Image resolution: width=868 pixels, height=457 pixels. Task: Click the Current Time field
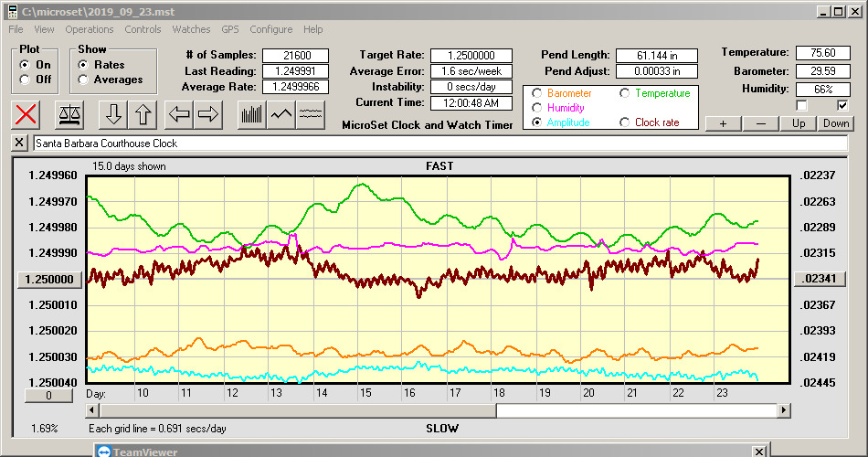click(x=471, y=103)
